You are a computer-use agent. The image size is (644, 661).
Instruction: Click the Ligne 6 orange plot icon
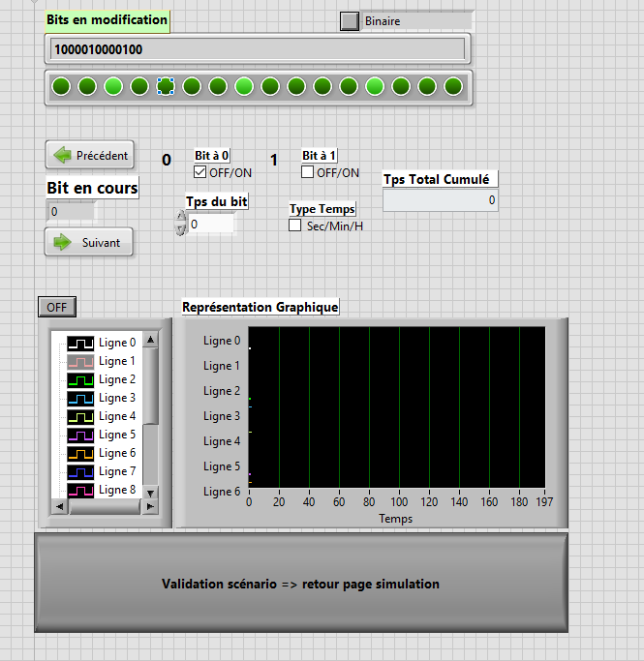[80, 453]
